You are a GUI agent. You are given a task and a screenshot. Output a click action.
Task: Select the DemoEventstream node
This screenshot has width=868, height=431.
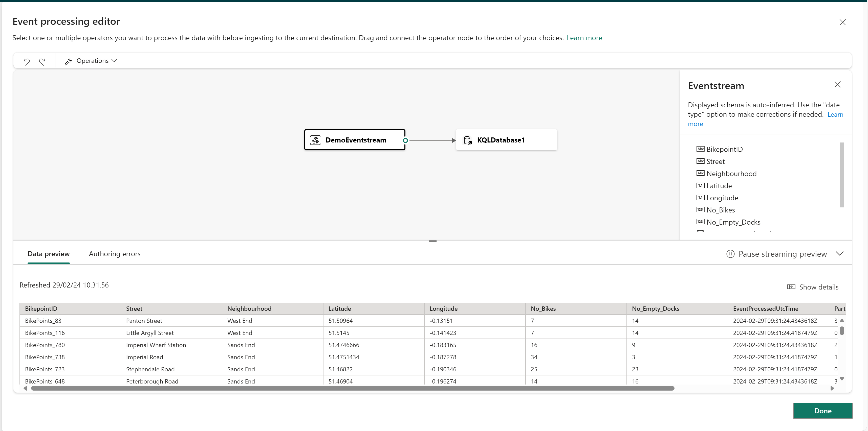pos(355,140)
